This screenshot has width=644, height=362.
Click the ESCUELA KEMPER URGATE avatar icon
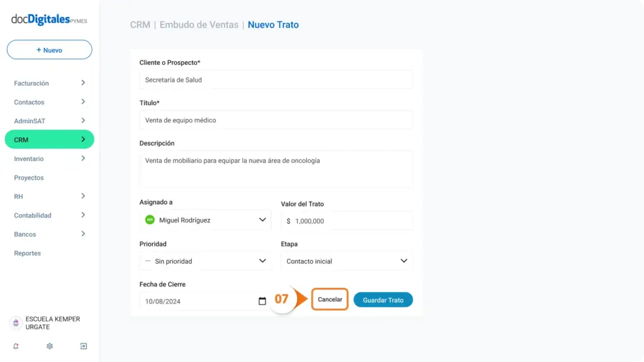coord(16,323)
